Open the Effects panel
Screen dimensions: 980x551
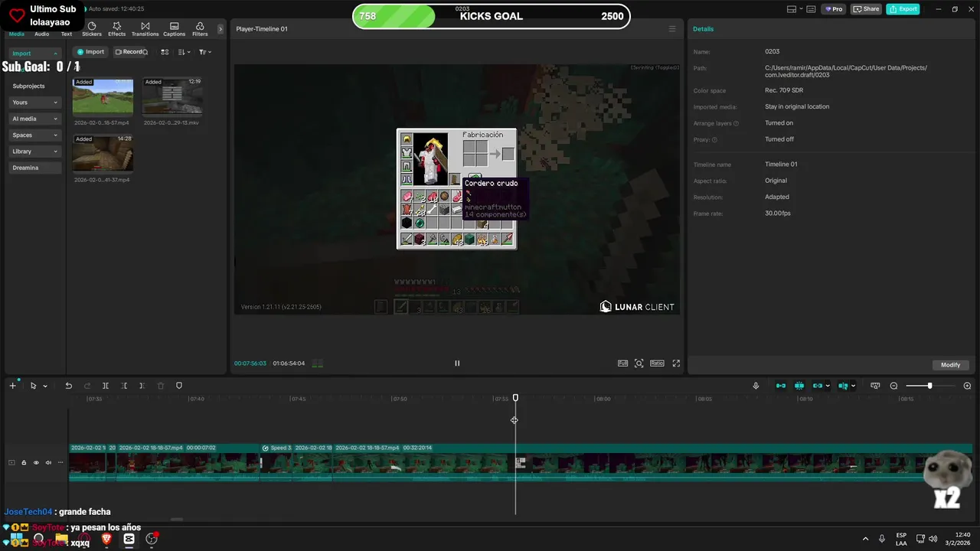[116, 29]
